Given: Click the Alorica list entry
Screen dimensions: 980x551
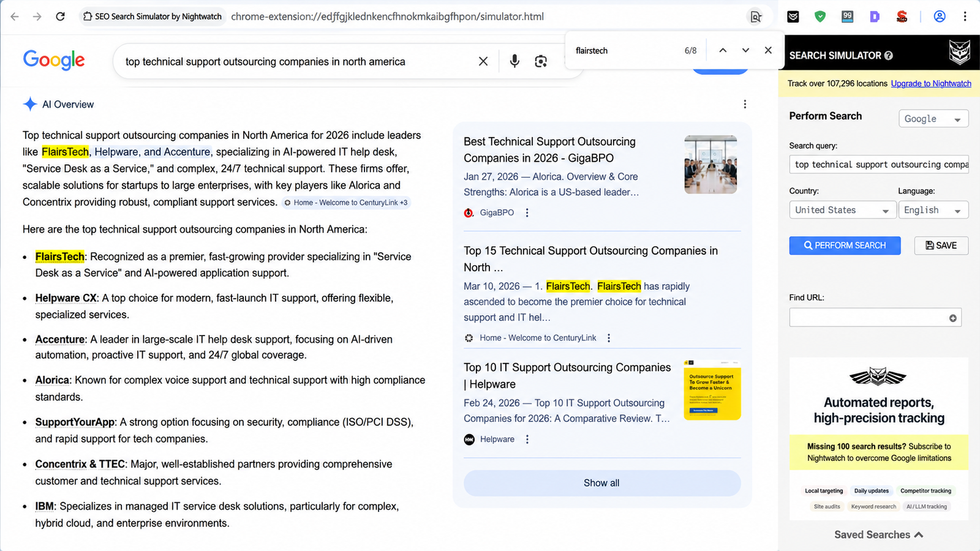Looking at the screenshot, I should click(x=52, y=380).
